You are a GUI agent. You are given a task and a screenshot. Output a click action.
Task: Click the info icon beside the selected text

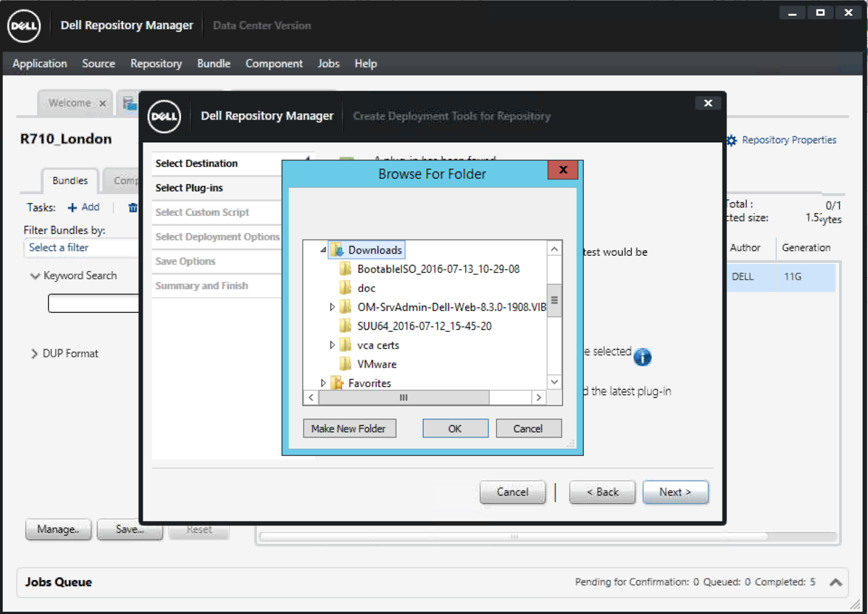pos(643,357)
